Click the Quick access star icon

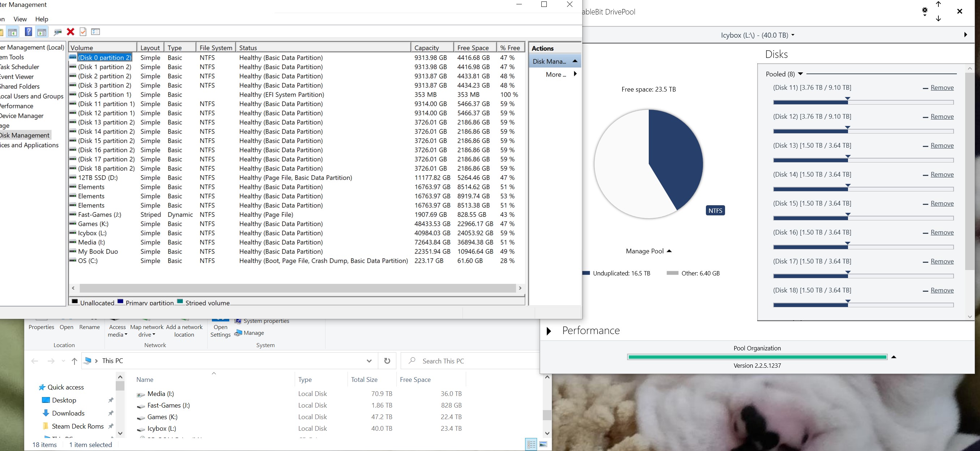point(42,387)
